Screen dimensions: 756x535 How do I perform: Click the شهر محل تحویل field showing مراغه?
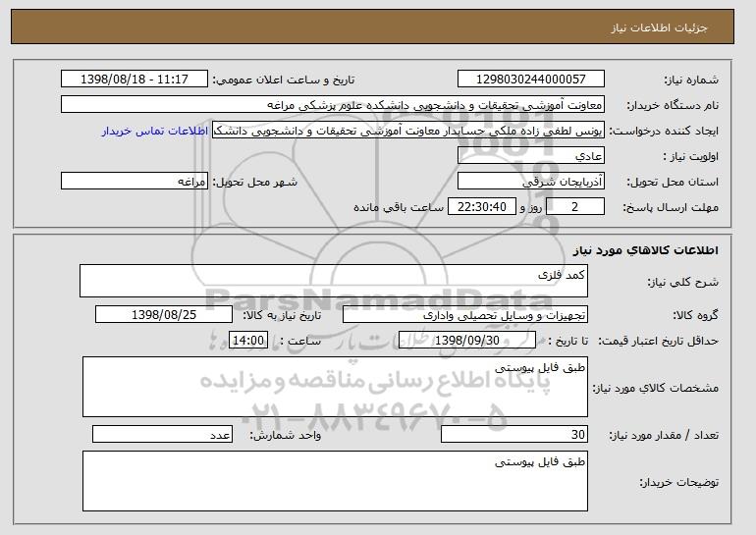(135, 182)
